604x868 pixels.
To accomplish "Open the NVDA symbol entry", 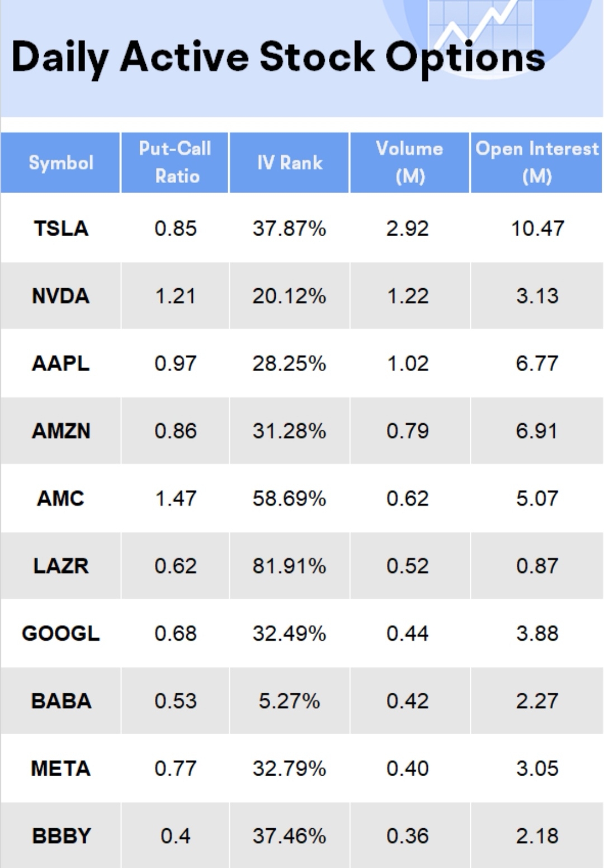I will pyautogui.click(x=61, y=296).
